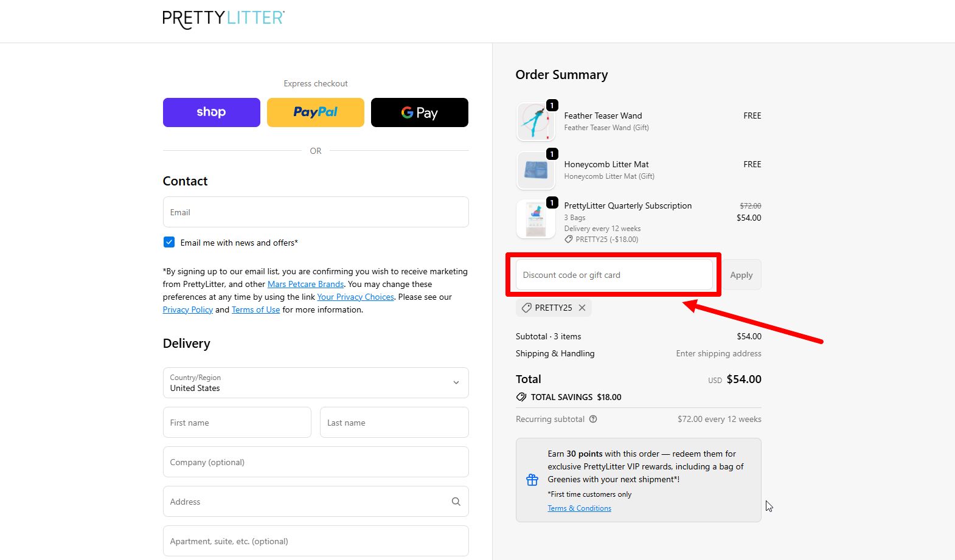Pay using the PayPal express option

[315, 112]
